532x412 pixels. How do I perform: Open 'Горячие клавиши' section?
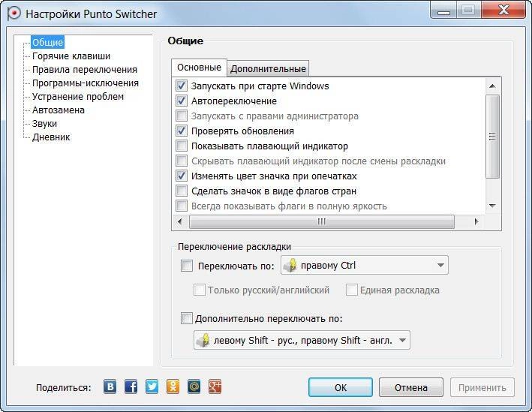click(x=71, y=56)
